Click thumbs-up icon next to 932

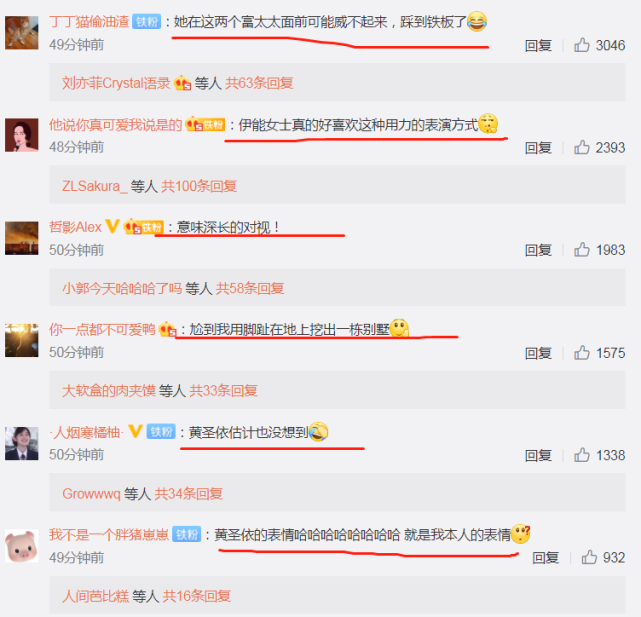tap(589, 557)
